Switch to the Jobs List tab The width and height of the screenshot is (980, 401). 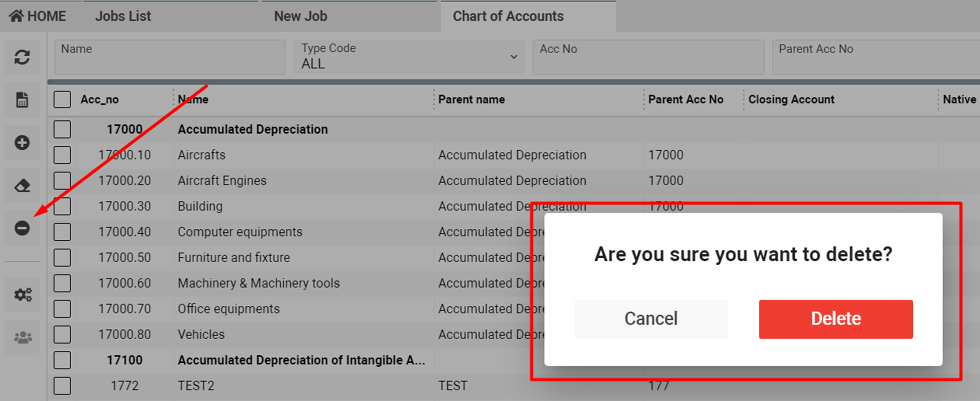pyautogui.click(x=123, y=16)
